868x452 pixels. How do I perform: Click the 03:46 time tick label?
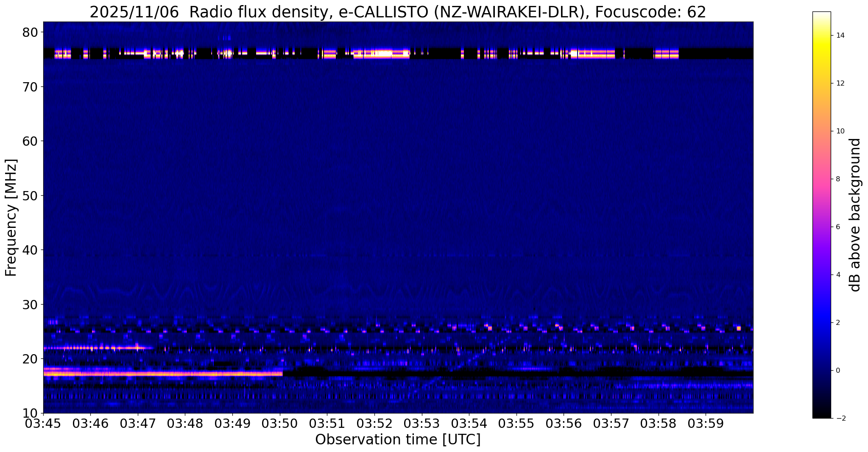click(x=91, y=424)
